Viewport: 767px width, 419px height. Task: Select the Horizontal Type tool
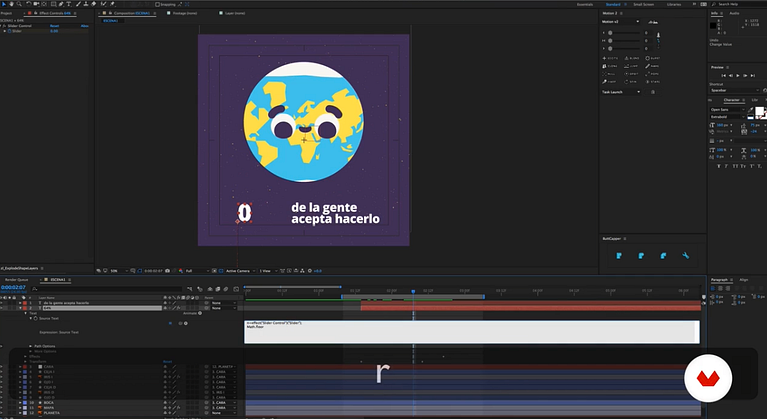[68, 4]
